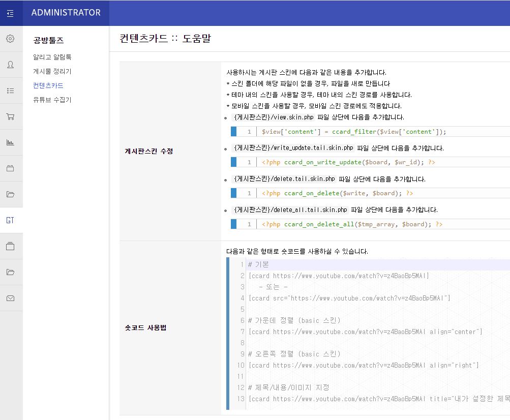Viewport: 510px width, 420px height.
Task: Click the plugin brick icon in sidebar
Action: [11, 168]
